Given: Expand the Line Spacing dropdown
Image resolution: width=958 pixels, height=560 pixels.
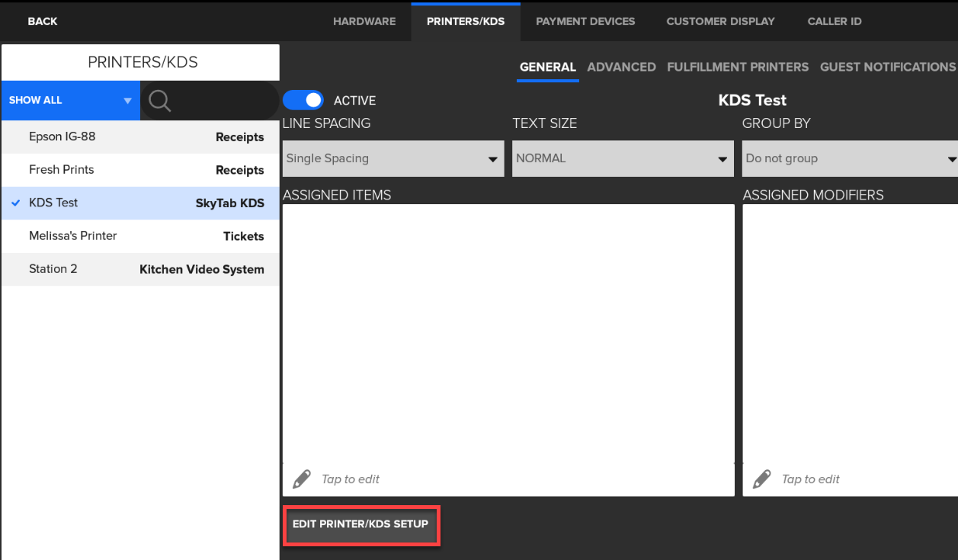Looking at the screenshot, I should pos(392,158).
